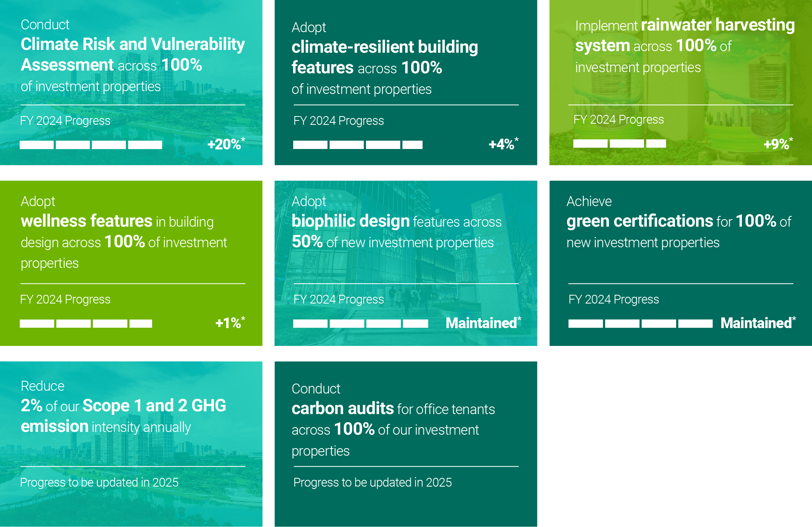The height and width of the screenshot is (527, 812).
Task: Open the rainwater harvesting system card
Action: pos(680,82)
